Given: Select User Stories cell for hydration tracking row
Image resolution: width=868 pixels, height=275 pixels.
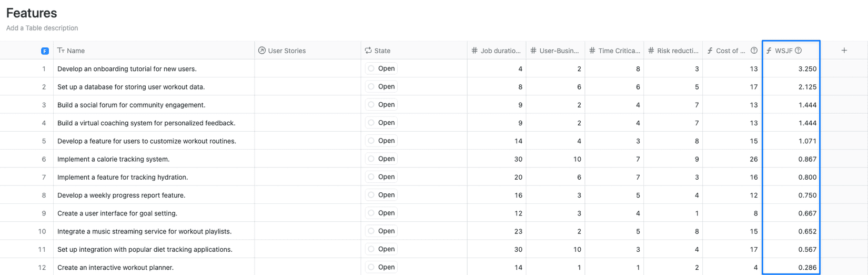Looking at the screenshot, I should point(308,177).
